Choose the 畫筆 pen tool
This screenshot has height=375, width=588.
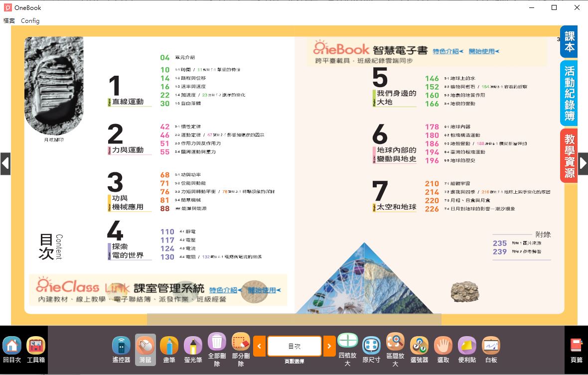click(x=169, y=350)
